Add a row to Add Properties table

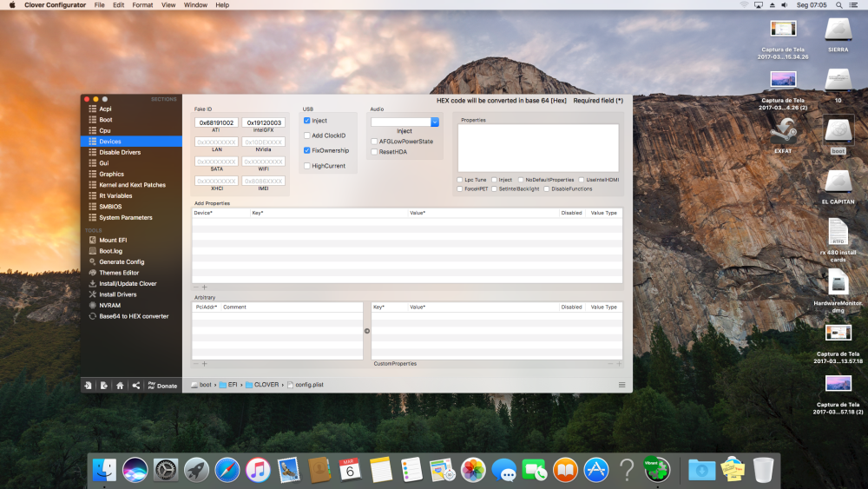click(x=204, y=287)
